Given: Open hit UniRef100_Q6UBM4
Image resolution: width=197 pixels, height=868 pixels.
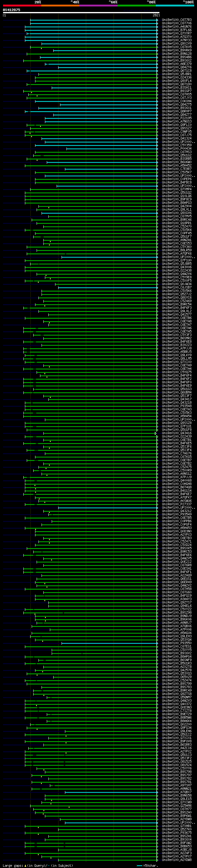Looking at the screenshot, I should pyautogui.click(x=177, y=393).
